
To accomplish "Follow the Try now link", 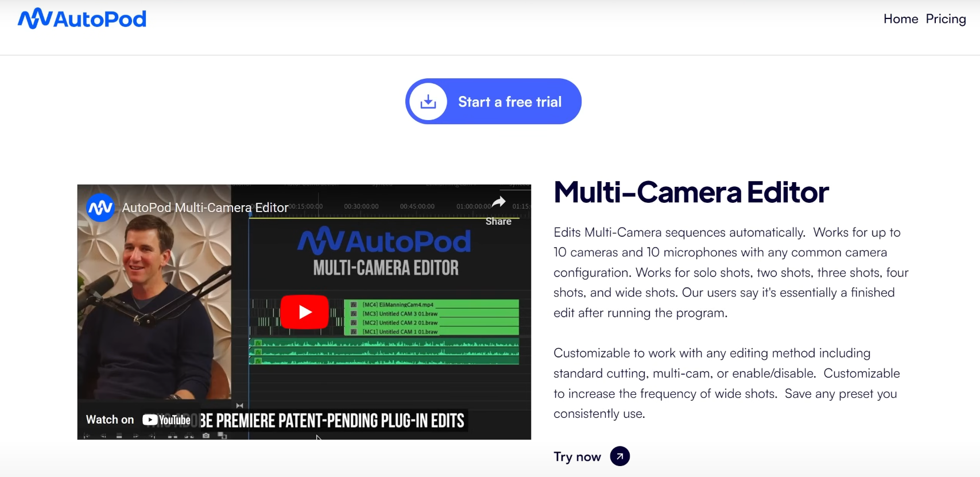I will (577, 457).
